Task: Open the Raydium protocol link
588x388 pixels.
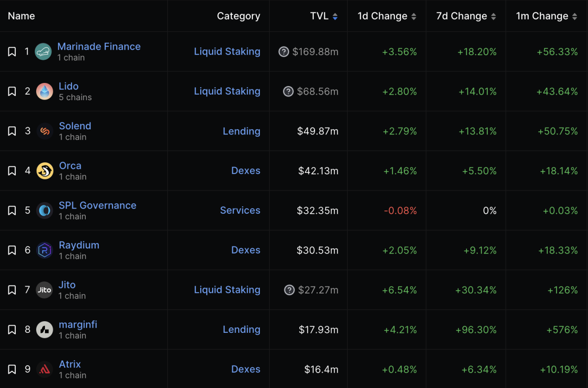Action: [x=79, y=245]
